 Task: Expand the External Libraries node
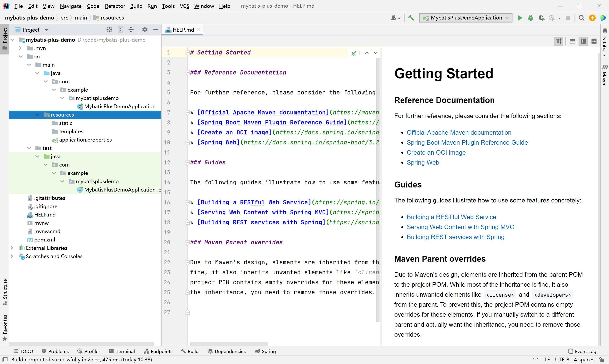pos(12,248)
